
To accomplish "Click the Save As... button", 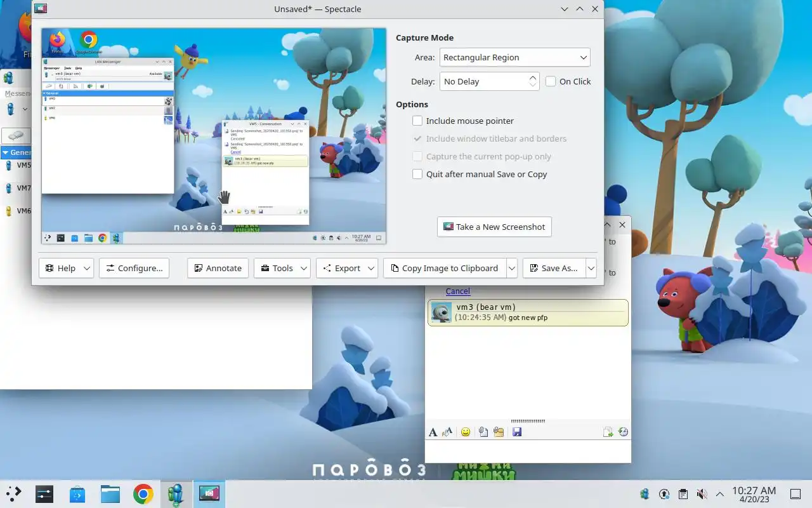I will point(554,268).
